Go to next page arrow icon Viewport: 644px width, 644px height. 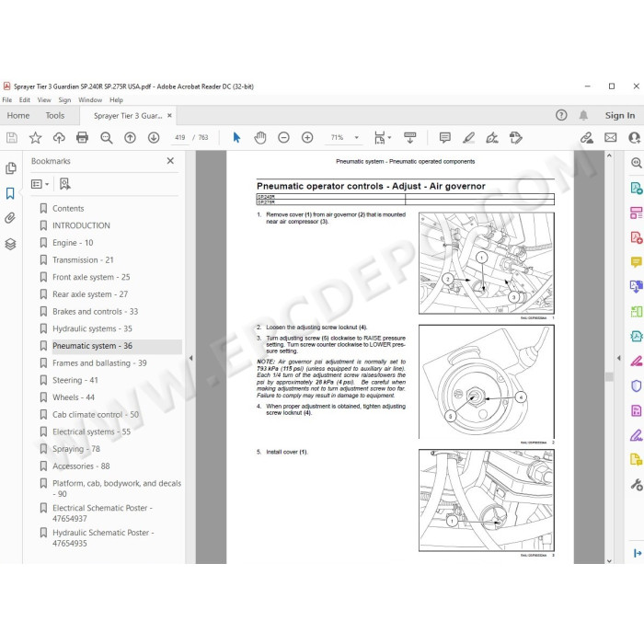point(154,137)
